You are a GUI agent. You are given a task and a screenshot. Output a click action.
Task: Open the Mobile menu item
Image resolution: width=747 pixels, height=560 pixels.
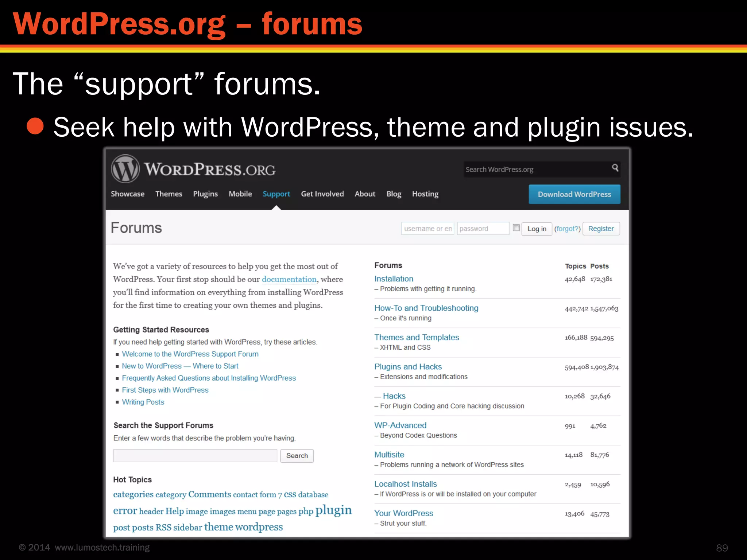coord(240,194)
